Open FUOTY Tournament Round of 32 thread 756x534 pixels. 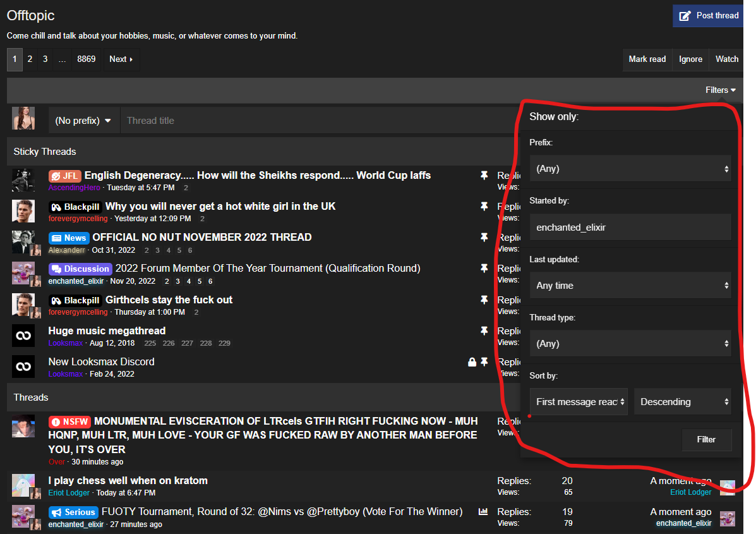[282, 512]
